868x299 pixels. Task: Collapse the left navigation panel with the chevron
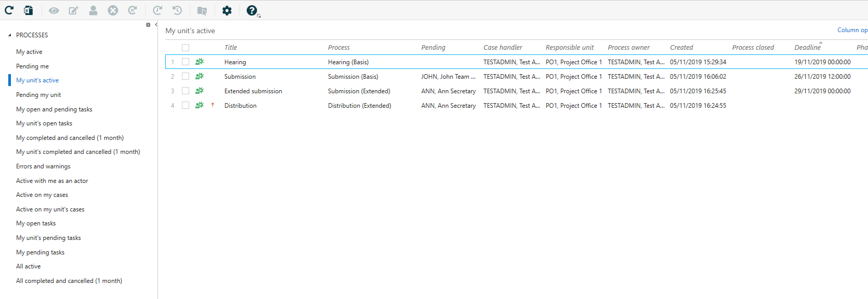pyautogui.click(x=156, y=25)
